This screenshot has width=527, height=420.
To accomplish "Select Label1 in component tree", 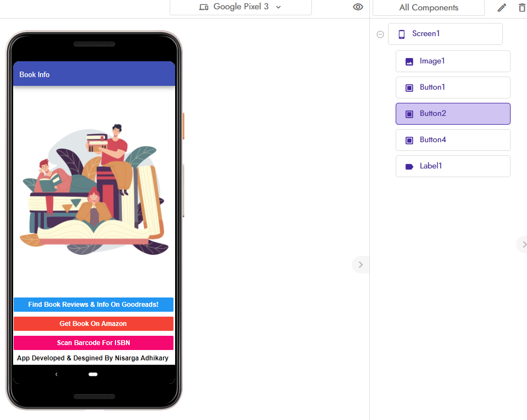I will pos(453,166).
